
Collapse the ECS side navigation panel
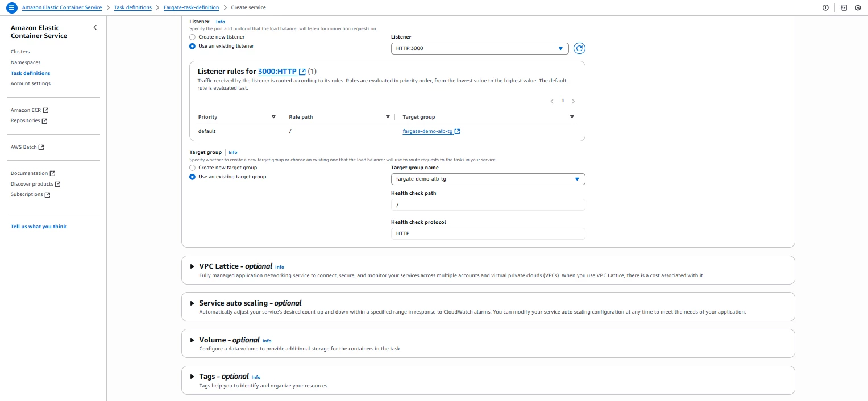click(95, 27)
